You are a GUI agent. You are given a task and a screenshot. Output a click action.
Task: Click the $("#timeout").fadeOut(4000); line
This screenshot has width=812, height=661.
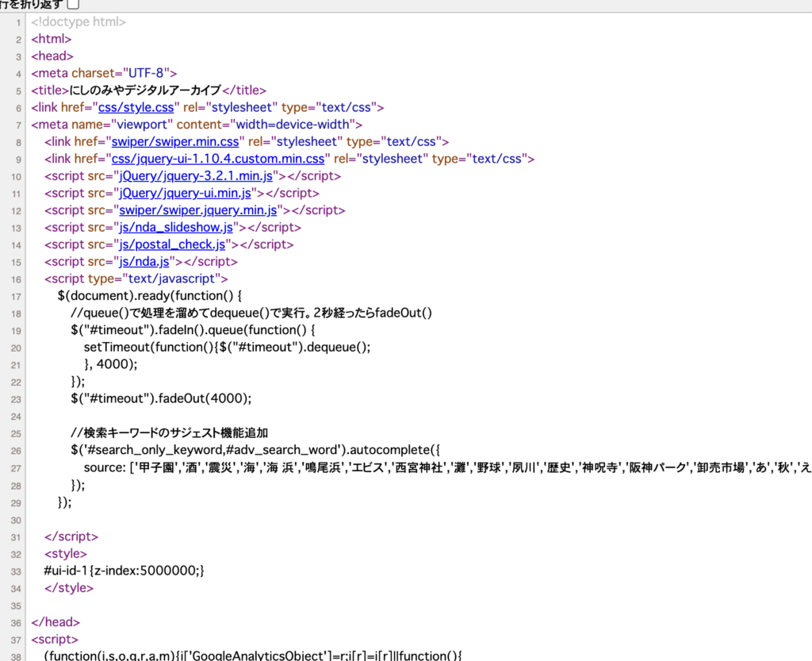(161, 398)
